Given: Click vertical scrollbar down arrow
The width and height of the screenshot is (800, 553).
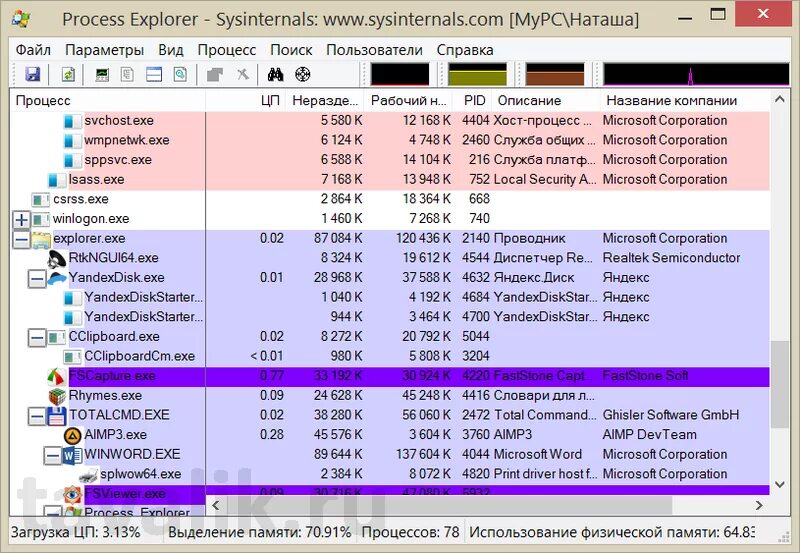Looking at the screenshot, I should [x=780, y=485].
